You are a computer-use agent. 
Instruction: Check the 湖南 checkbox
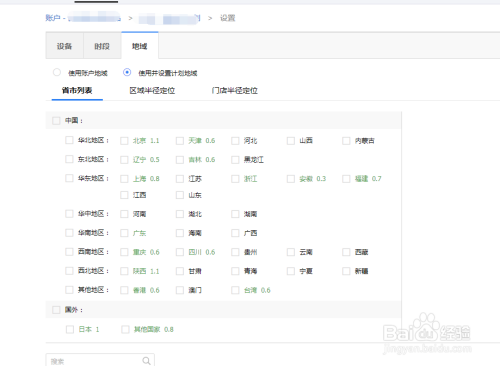tap(235, 214)
